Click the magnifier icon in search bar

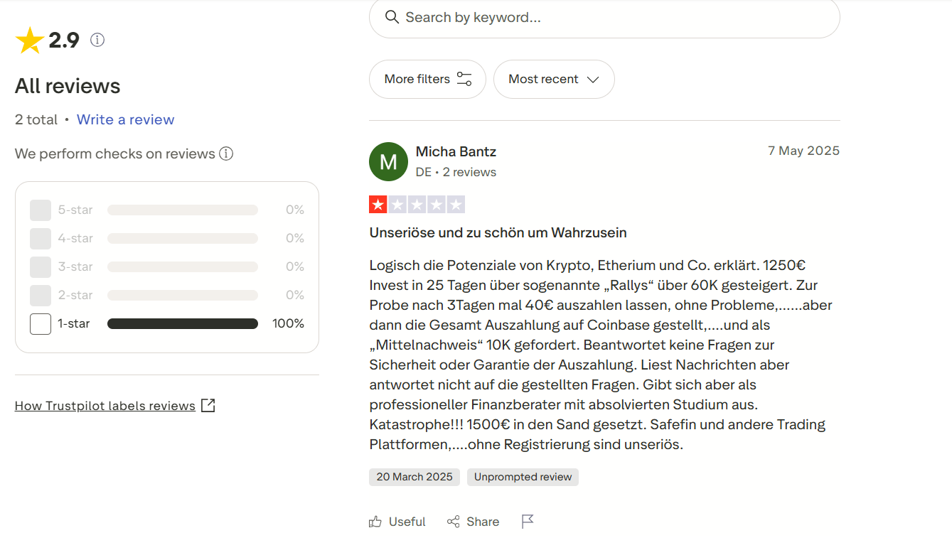(392, 17)
